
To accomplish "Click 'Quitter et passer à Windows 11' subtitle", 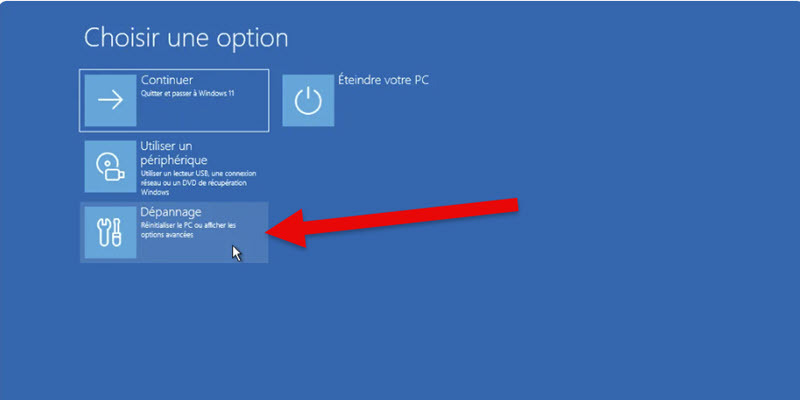I will [187, 94].
